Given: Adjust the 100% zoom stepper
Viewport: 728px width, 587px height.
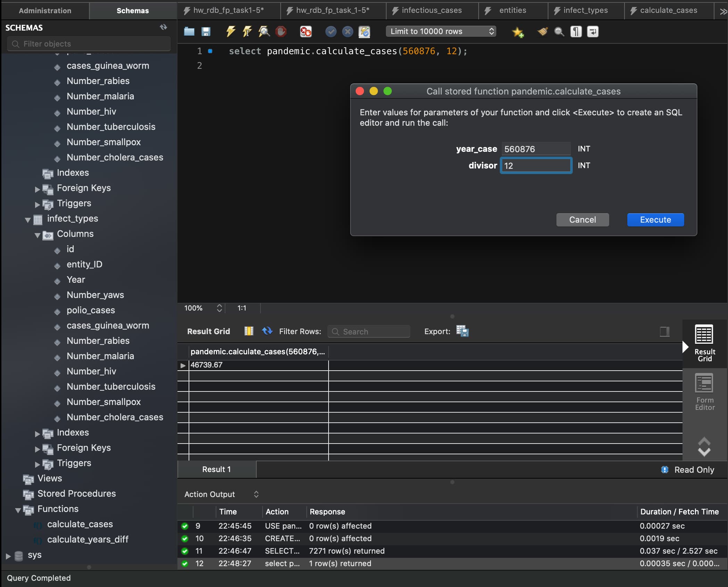Looking at the screenshot, I should click(219, 308).
